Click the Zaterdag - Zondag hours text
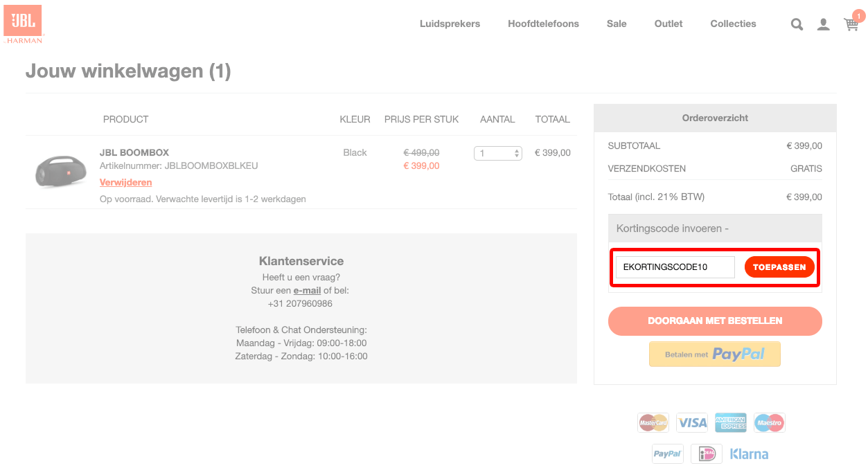The image size is (868, 468). coord(301,357)
